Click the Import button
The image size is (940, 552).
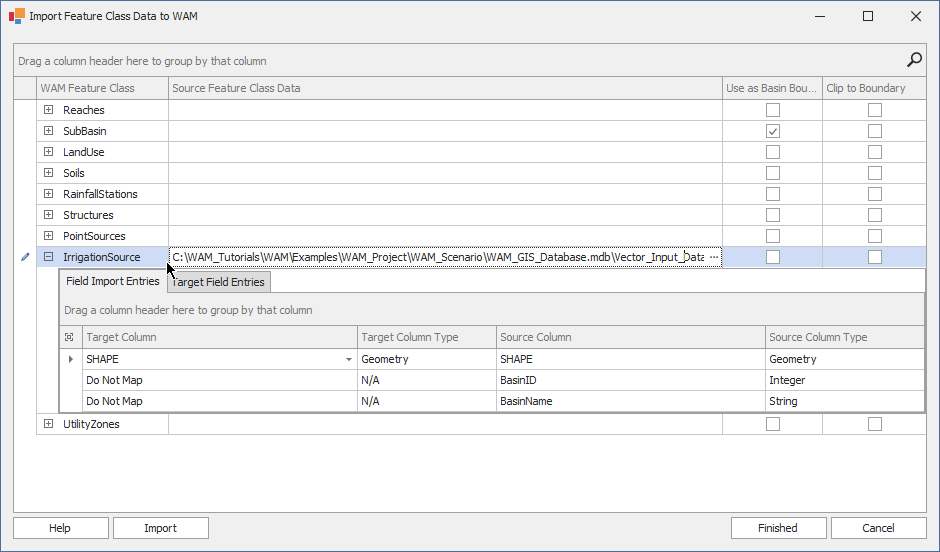click(x=161, y=528)
